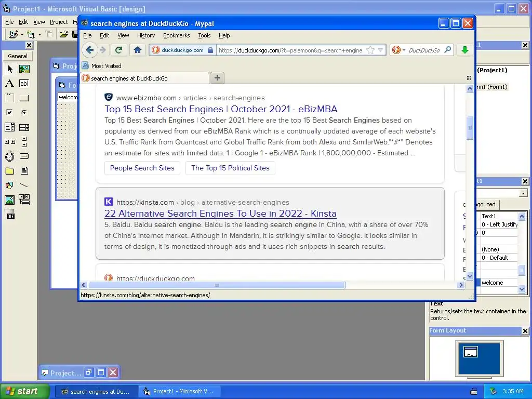This screenshot has height=399, width=532.
Task: Bookmark this page with the star icon
Action: pyautogui.click(x=370, y=50)
